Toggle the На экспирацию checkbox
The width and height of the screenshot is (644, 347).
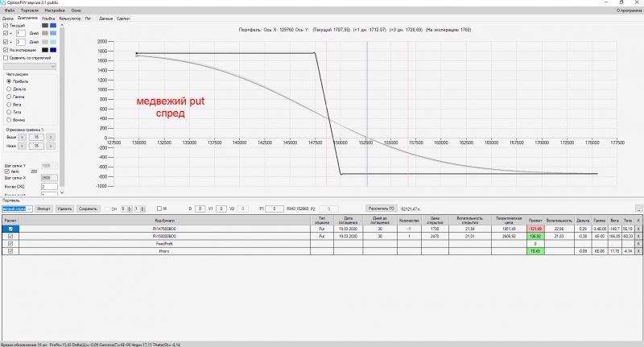[x=6, y=50]
